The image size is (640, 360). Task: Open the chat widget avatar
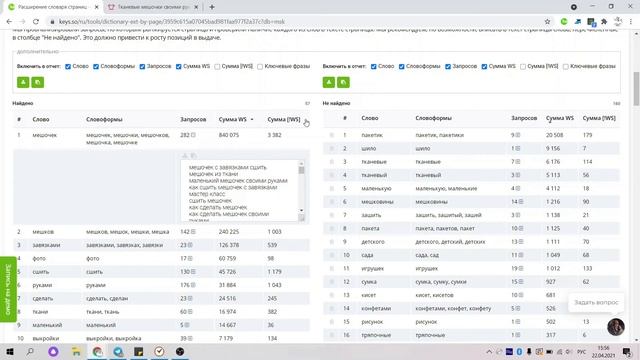(x=616, y=327)
